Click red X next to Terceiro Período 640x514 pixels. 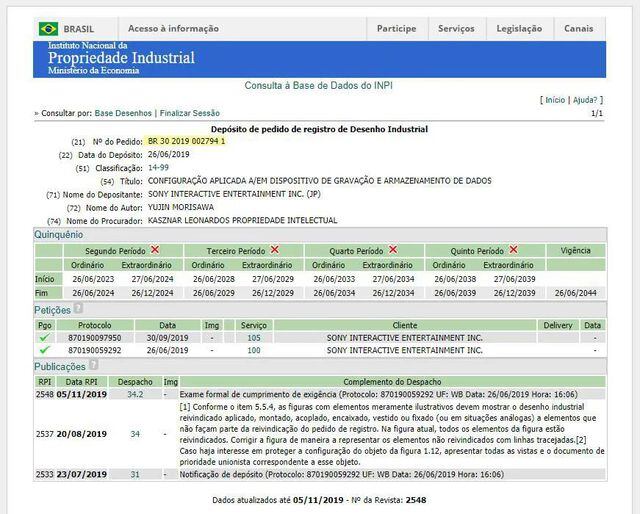coord(274,249)
